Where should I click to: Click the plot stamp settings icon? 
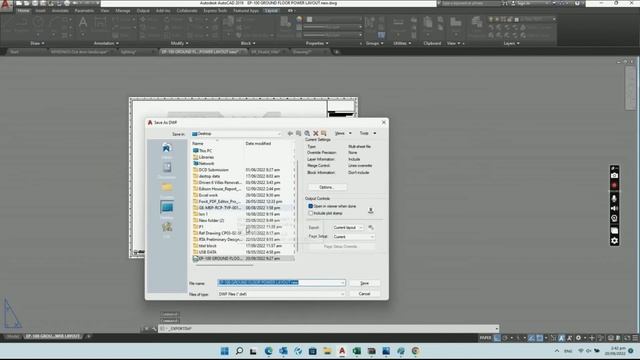pos(371,210)
